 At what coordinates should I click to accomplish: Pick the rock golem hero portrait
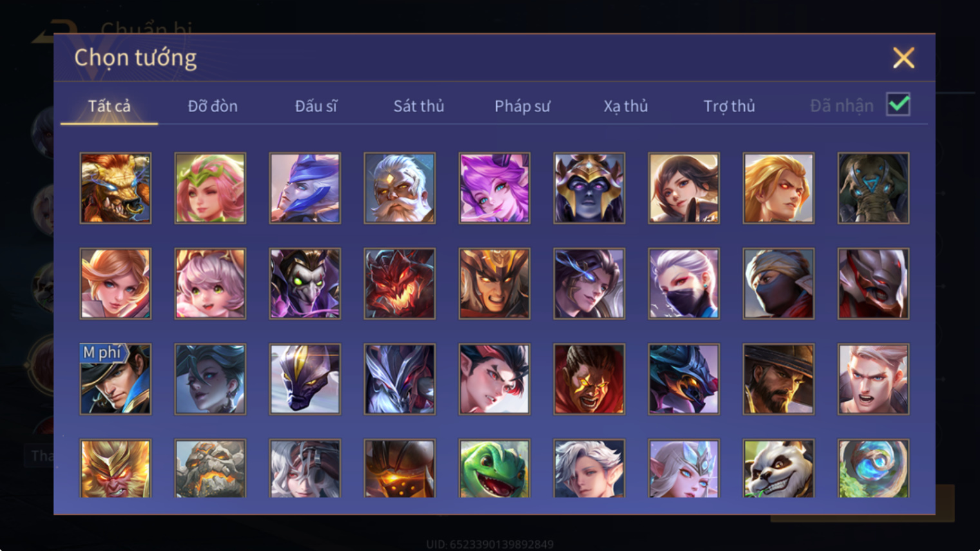[x=210, y=469]
